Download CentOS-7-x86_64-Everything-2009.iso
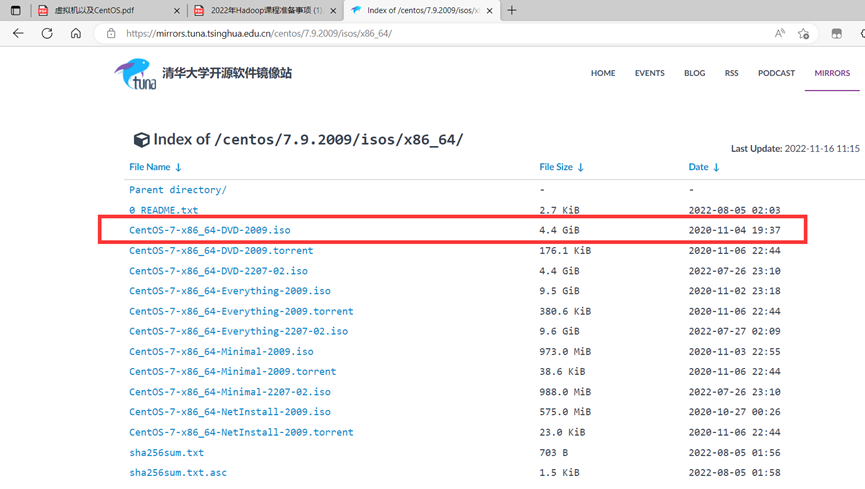The width and height of the screenshot is (865, 489). click(230, 291)
